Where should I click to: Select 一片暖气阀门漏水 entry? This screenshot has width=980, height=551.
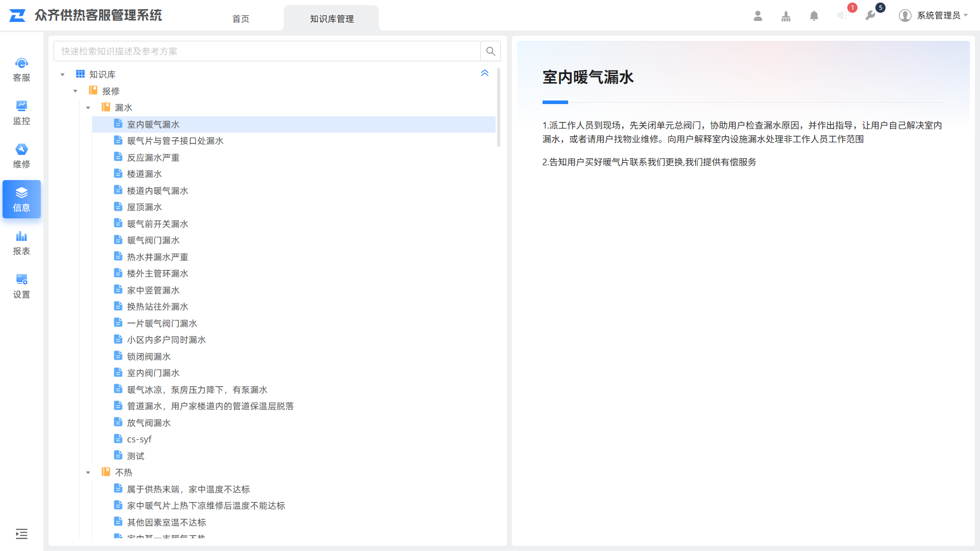(x=162, y=323)
